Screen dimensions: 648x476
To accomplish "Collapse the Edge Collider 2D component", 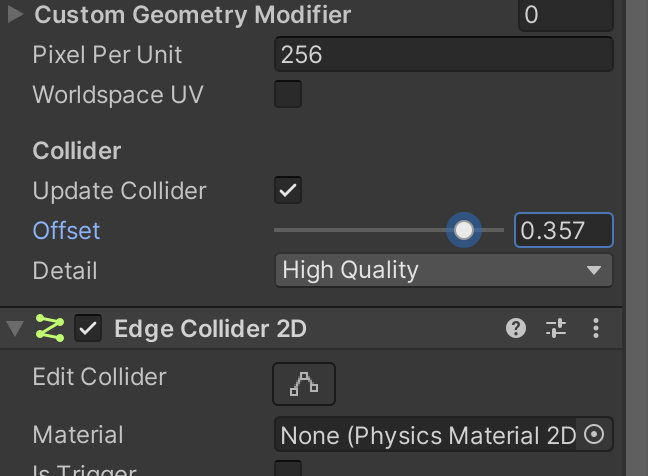I will (16, 328).
